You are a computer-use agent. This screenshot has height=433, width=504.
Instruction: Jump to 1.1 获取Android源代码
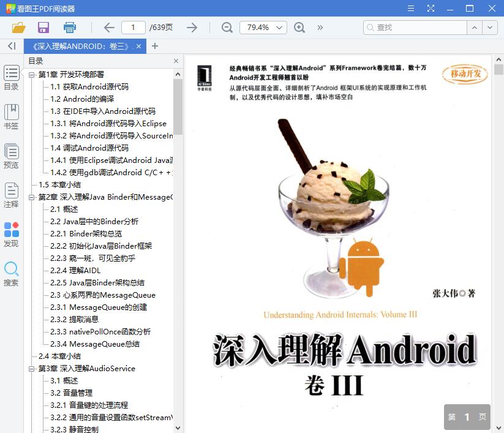[89, 86]
